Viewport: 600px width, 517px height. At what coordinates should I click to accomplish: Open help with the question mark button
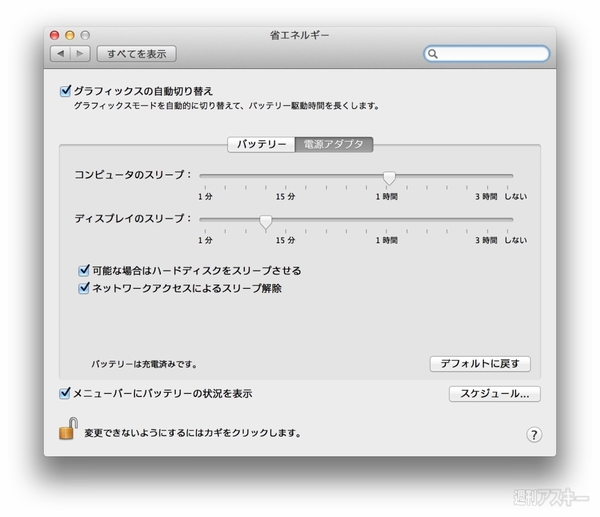pyautogui.click(x=534, y=434)
